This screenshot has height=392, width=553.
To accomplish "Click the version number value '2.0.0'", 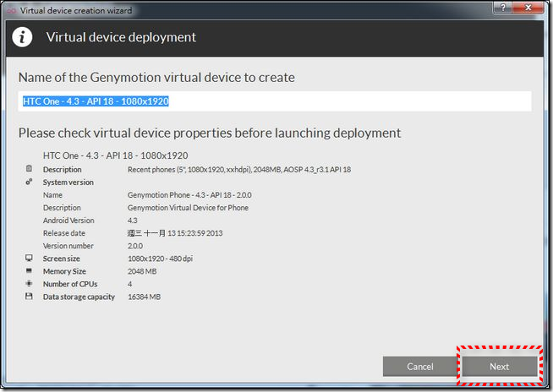I will click(x=135, y=246).
